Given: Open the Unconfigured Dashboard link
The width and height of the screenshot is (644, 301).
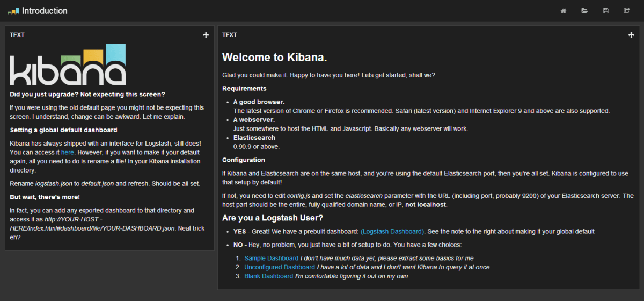Looking at the screenshot, I should [x=280, y=267].
